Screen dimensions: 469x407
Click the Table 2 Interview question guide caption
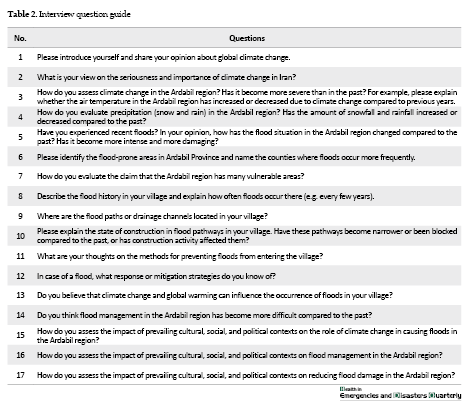tap(69, 14)
